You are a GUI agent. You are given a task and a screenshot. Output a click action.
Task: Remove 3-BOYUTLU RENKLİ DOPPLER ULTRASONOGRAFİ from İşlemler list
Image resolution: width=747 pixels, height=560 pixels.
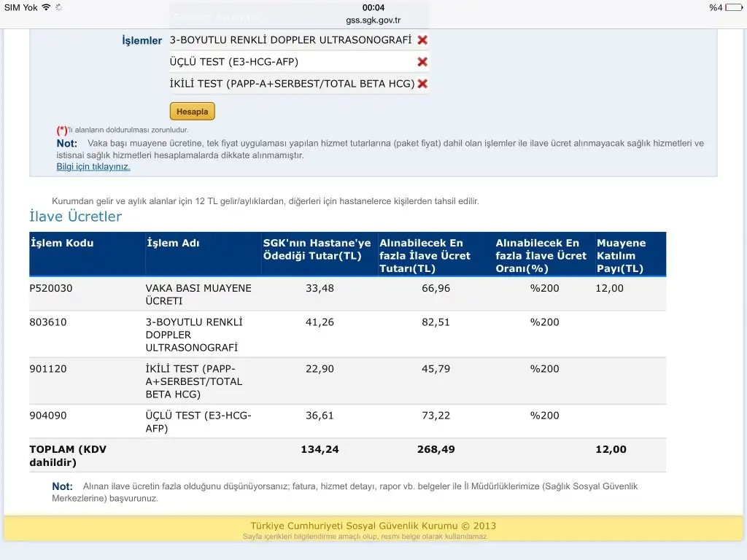click(x=422, y=40)
